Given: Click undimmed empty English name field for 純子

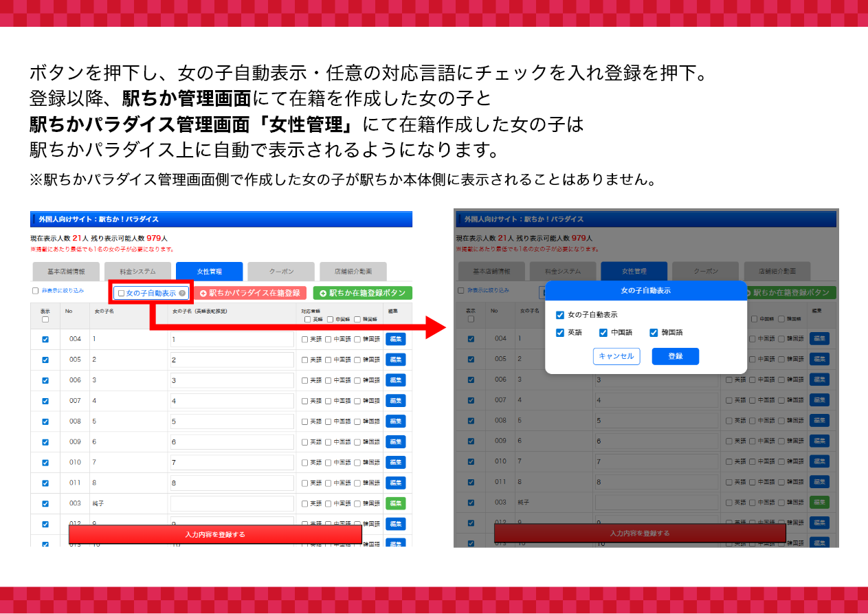Looking at the screenshot, I should point(232,503).
